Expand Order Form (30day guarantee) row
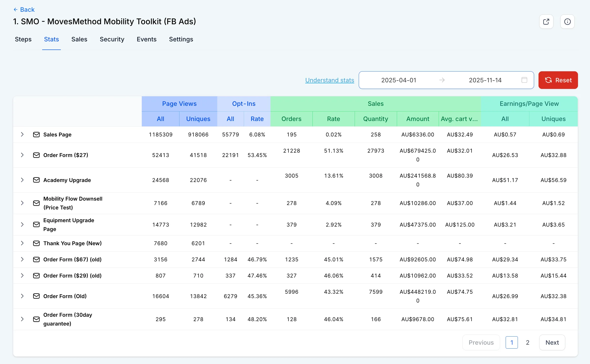 (22, 319)
